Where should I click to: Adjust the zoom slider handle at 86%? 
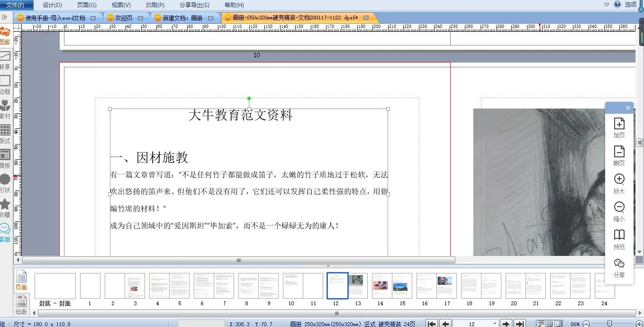pyautogui.click(x=609, y=324)
